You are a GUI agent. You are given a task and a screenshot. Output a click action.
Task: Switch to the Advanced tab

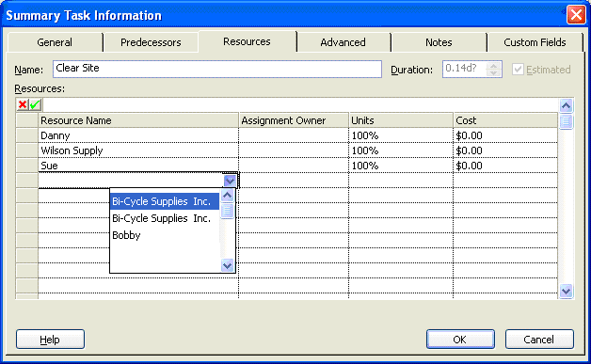tap(343, 42)
